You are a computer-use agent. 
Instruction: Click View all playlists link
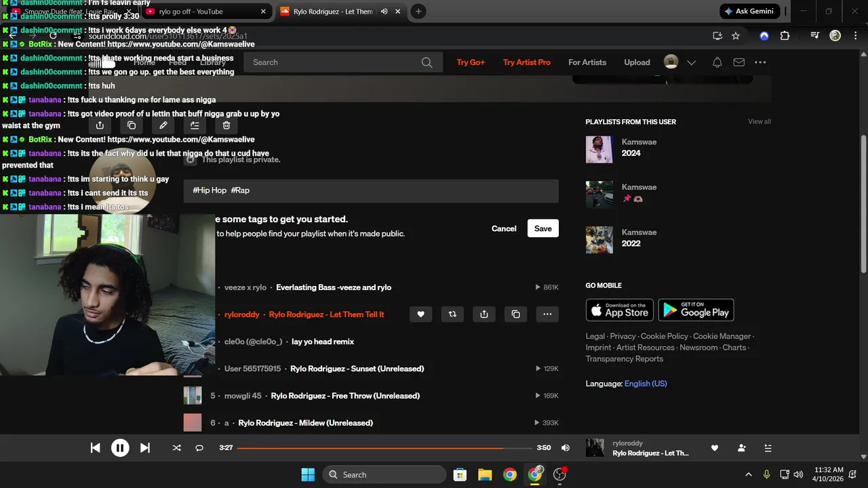coord(759,122)
